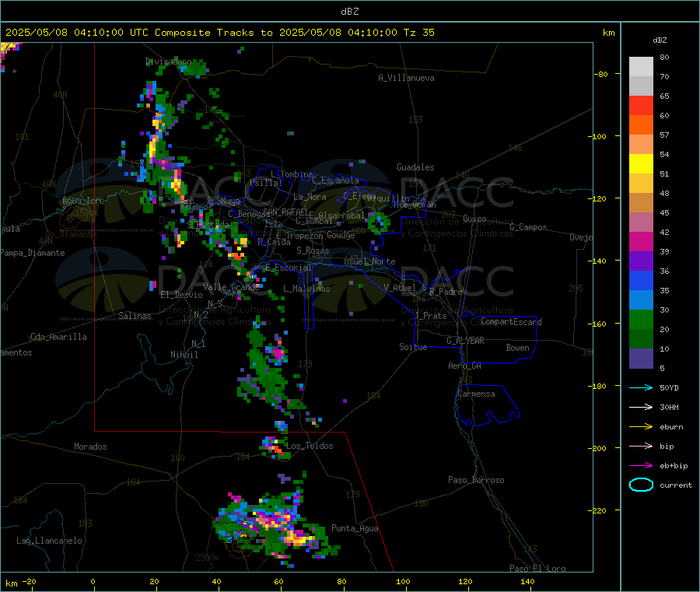Select the slate purple 5 dBZ swatch
This screenshot has height=592, width=700.
point(641,359)
